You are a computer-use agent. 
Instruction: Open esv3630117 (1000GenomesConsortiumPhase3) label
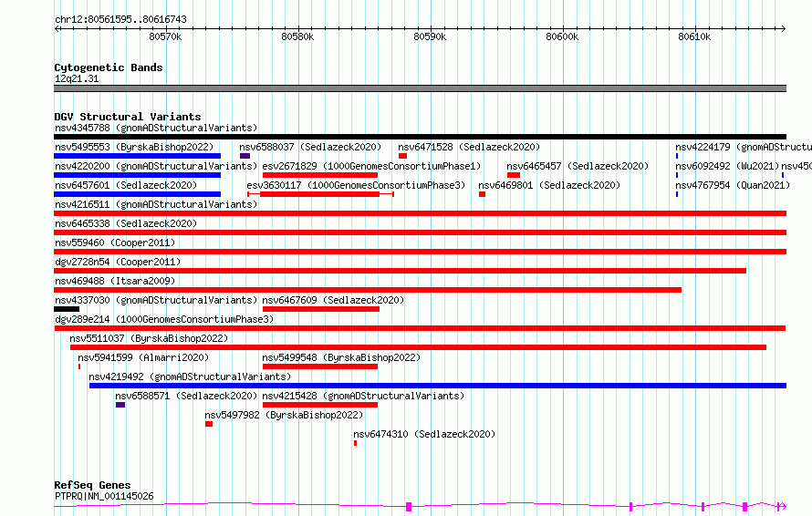[356, 185]
